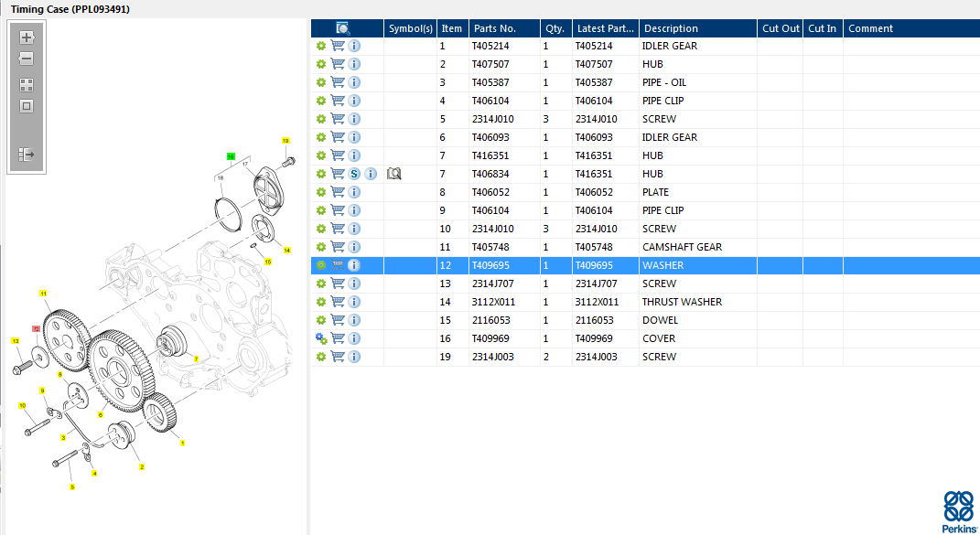Open info for part T405214

click(354, 46)
